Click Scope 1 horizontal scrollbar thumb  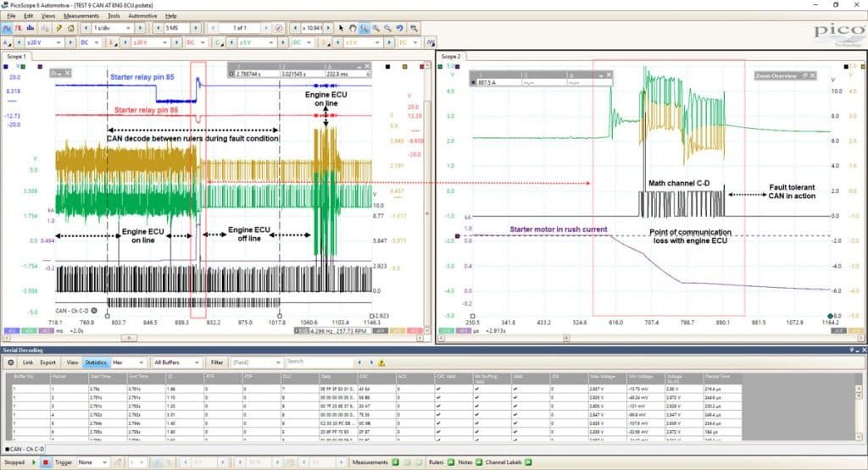pos(129,338)
